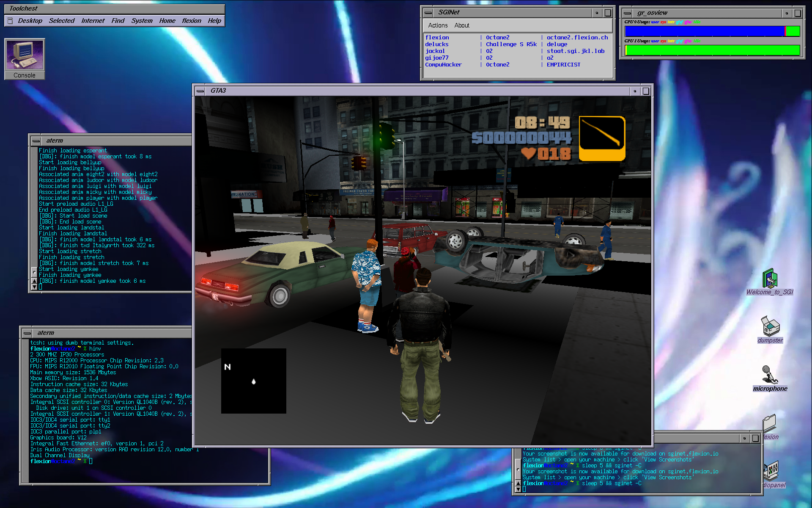
Task: Open the Desktop toolchest menu
Action: (30, 21)
